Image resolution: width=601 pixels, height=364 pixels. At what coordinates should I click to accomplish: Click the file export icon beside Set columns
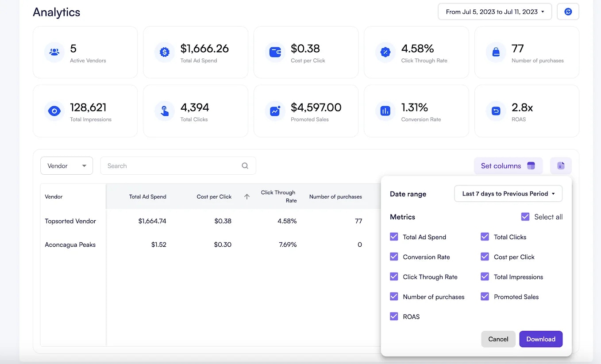560,165
